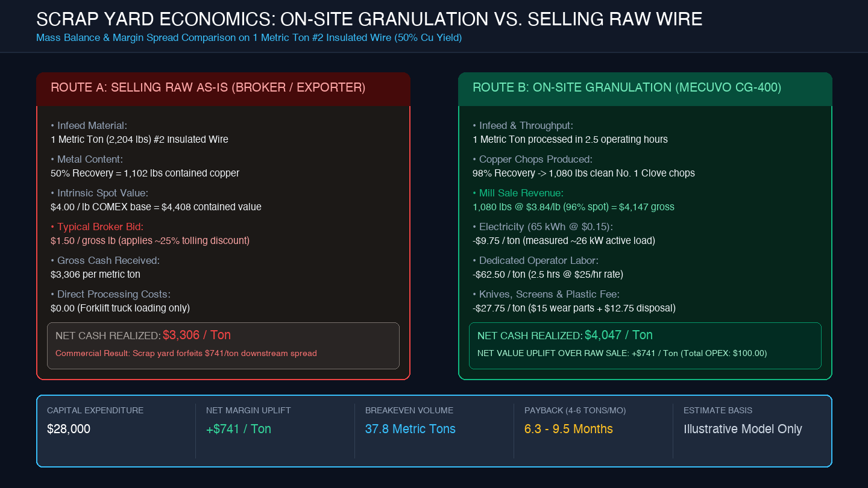
Task: Select the 'Copper Chops Produced:' label
Action: pos(533,159)
